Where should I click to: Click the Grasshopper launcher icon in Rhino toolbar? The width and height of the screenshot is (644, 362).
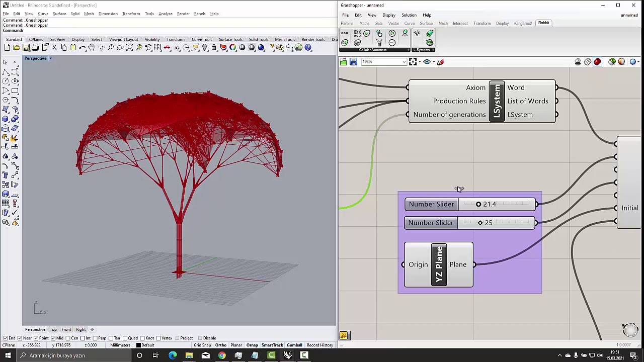299,48
